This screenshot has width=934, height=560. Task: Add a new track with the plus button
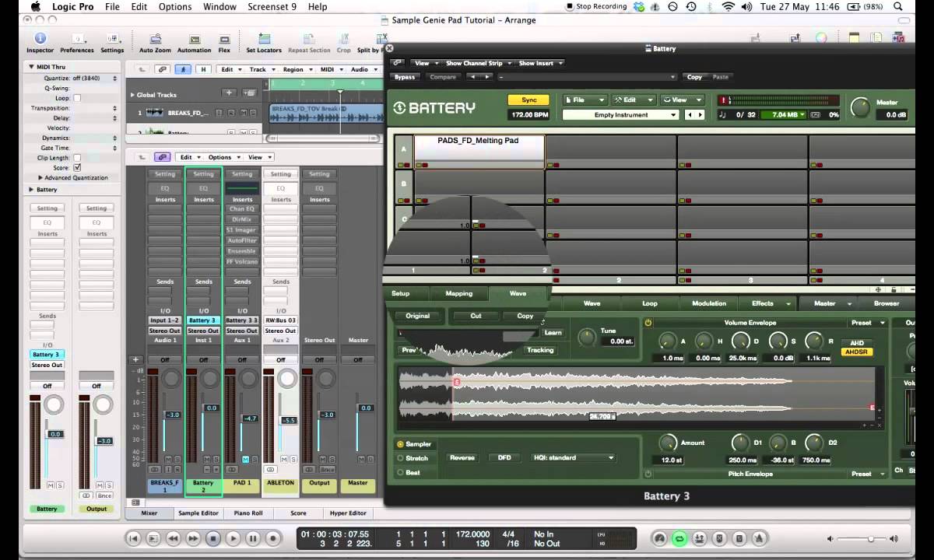click(229, 93)
